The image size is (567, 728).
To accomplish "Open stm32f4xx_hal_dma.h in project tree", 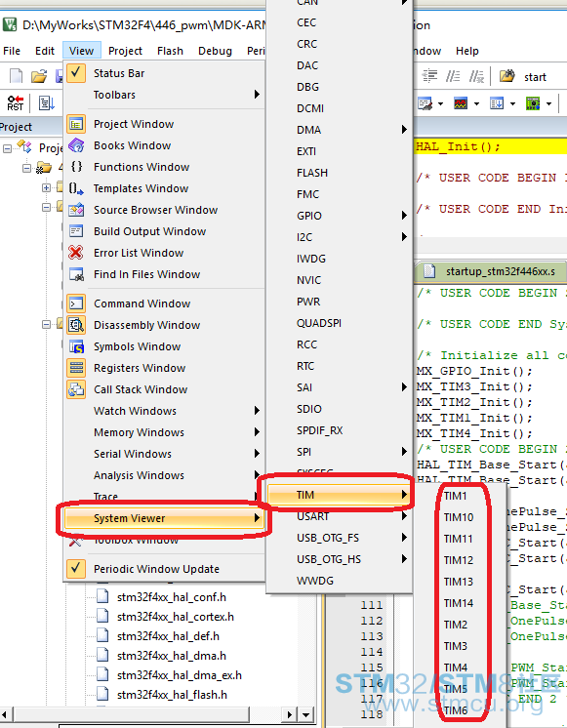I will [x=172, y=656].
